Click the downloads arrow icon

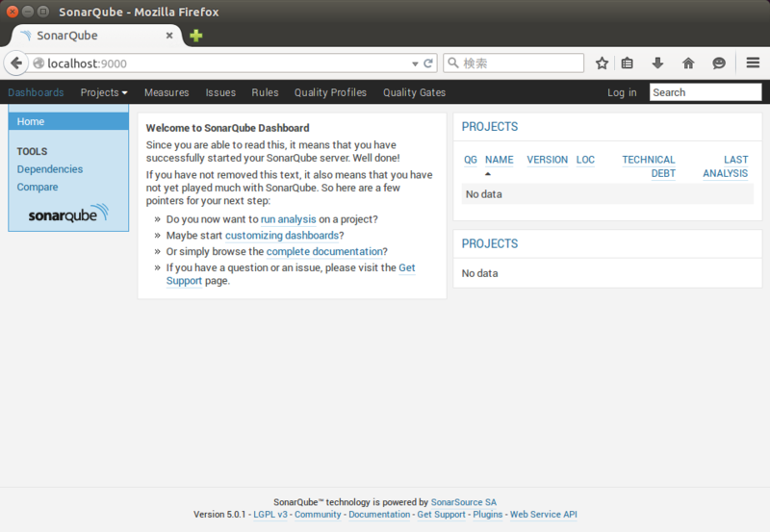tap(657, 63)
